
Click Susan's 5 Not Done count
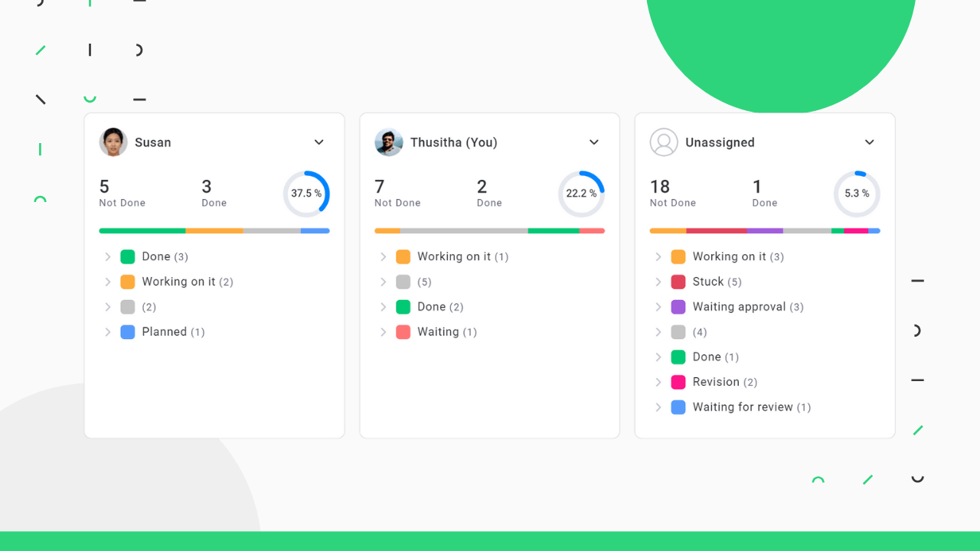pos(122,193)
